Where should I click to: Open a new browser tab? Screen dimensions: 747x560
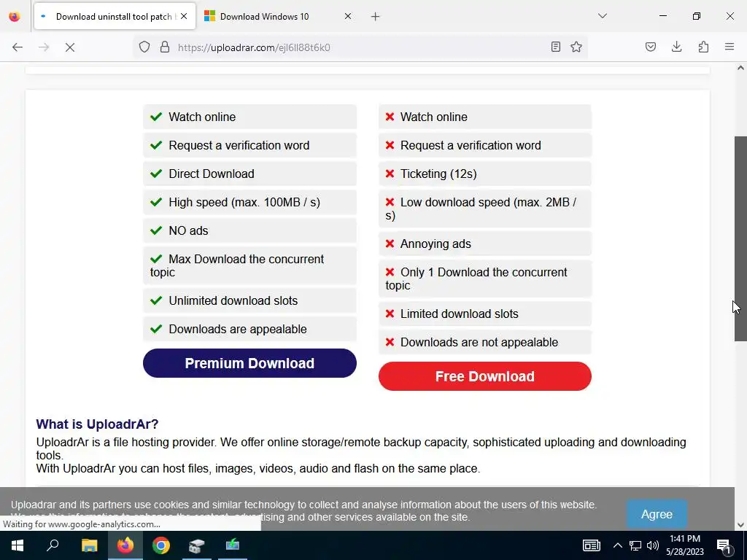click(x=376, y=17)
